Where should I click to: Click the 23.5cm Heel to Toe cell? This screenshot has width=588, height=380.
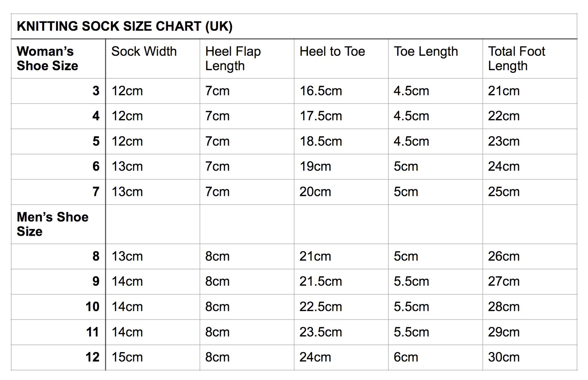pyautogui.click(x=321, y=332)
